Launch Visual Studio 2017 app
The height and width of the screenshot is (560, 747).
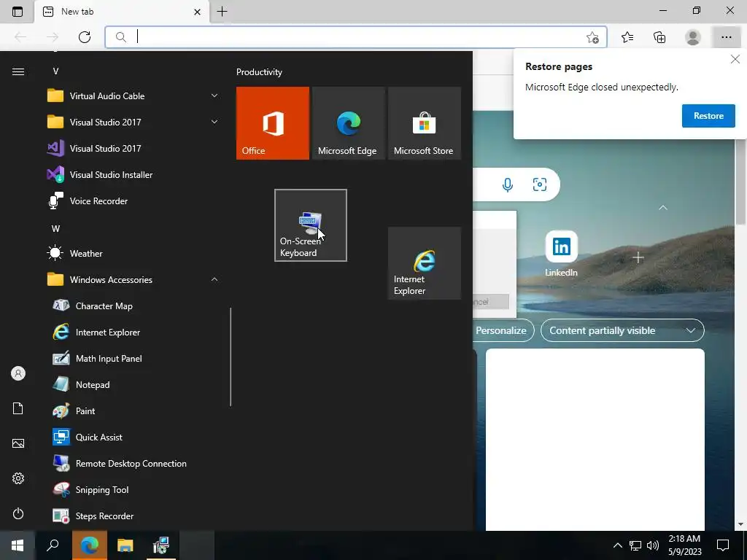coord(133,149)
